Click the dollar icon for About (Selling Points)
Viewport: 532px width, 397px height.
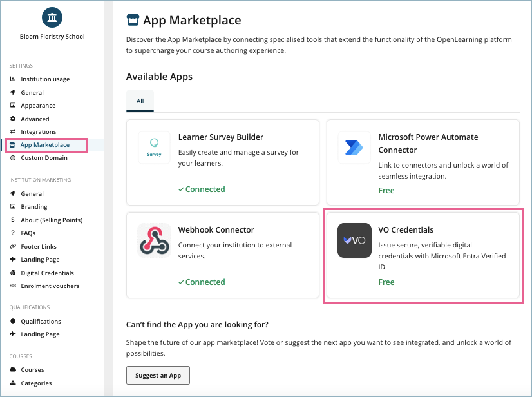pyautogui.click(x=13, y=220)
